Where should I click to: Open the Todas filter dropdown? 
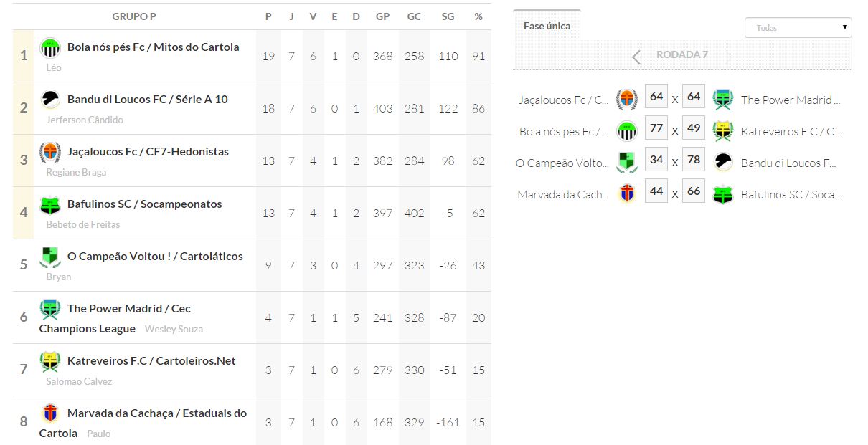tap(798, 28)
